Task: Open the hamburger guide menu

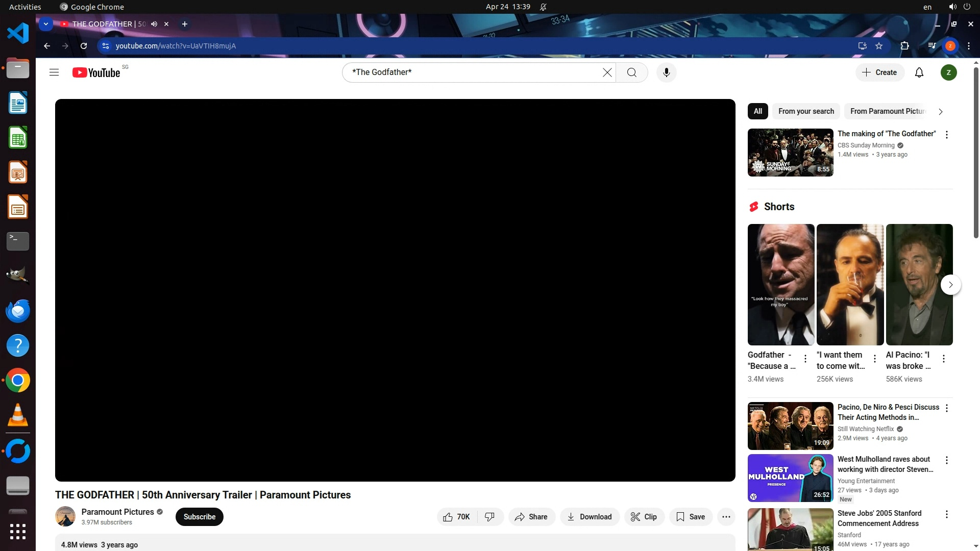Action: point(54,72)
